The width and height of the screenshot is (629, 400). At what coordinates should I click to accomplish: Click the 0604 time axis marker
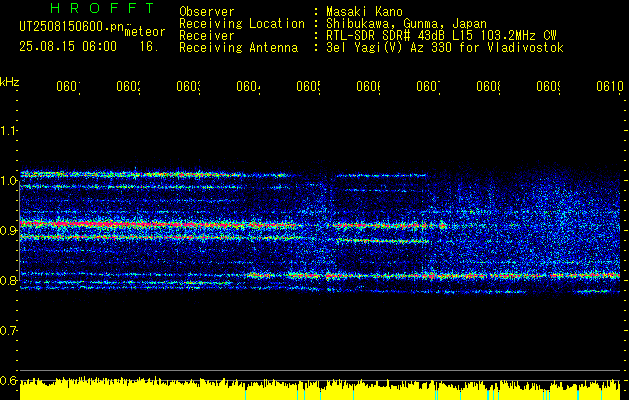pos(248,87)
